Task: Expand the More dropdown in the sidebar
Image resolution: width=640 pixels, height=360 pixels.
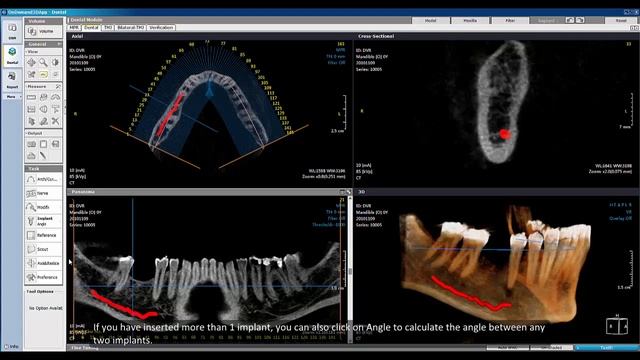Action: pos(12,97)
